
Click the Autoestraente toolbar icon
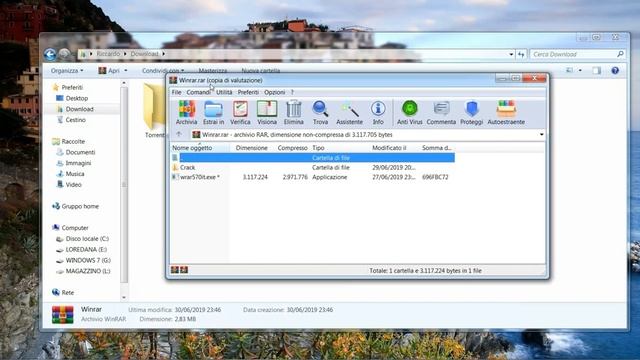pos(506,113)
